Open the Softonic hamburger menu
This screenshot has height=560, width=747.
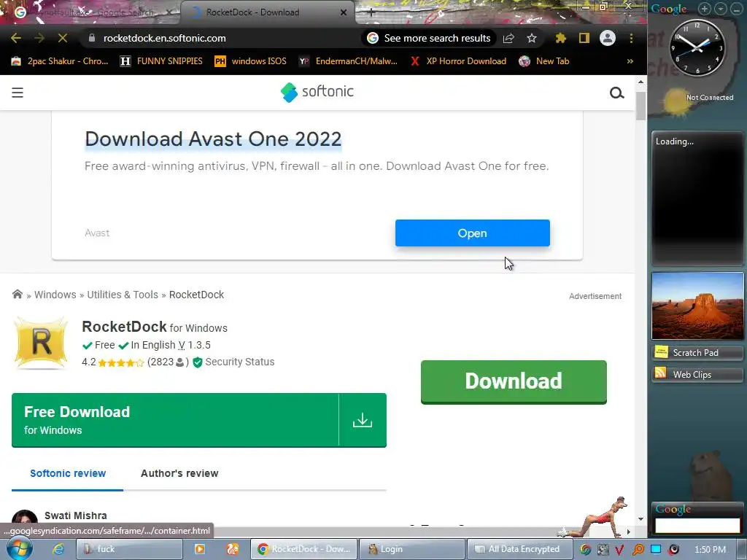[x=18, y=93]
